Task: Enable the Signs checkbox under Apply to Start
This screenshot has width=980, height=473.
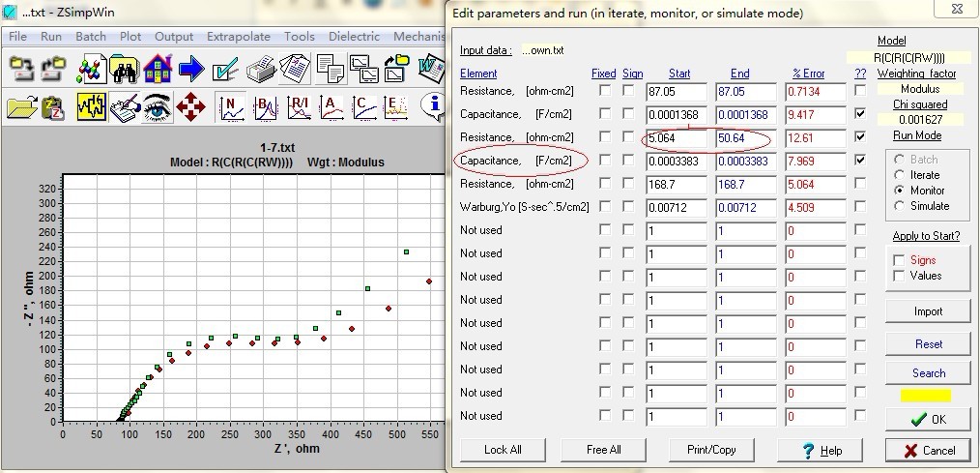Action: [900, 260]
